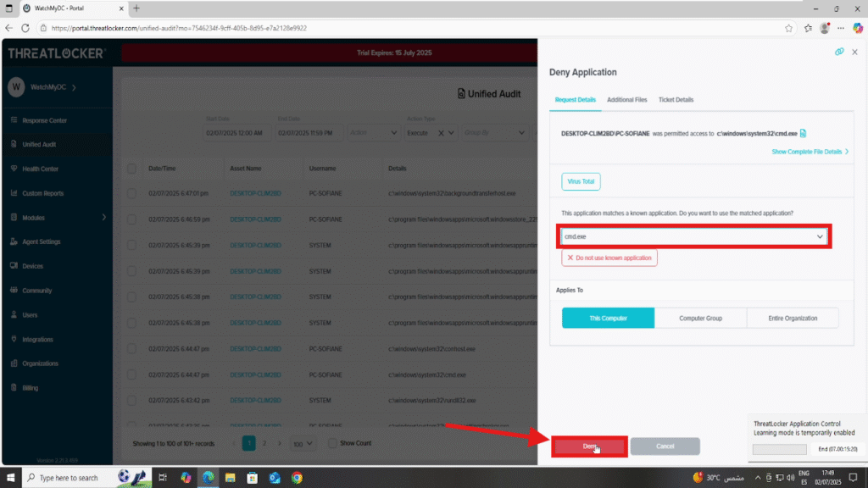Open the Group By dropdown
868x488 pixels.
coord(494,133)
